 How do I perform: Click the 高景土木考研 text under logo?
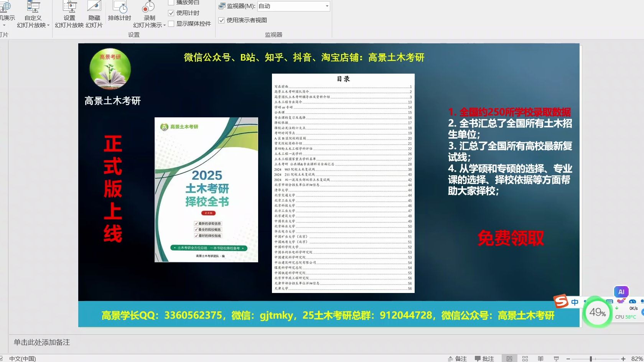click(113, 101)
